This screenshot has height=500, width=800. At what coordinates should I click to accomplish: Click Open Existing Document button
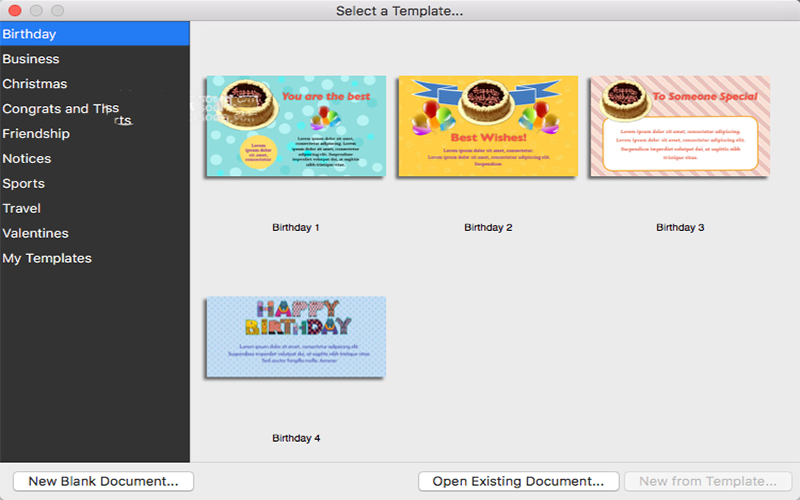(x=518, y=481)
